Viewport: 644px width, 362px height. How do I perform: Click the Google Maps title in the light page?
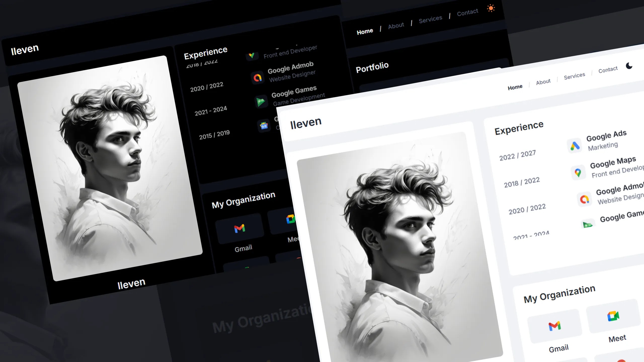click(x=613, y=162)
